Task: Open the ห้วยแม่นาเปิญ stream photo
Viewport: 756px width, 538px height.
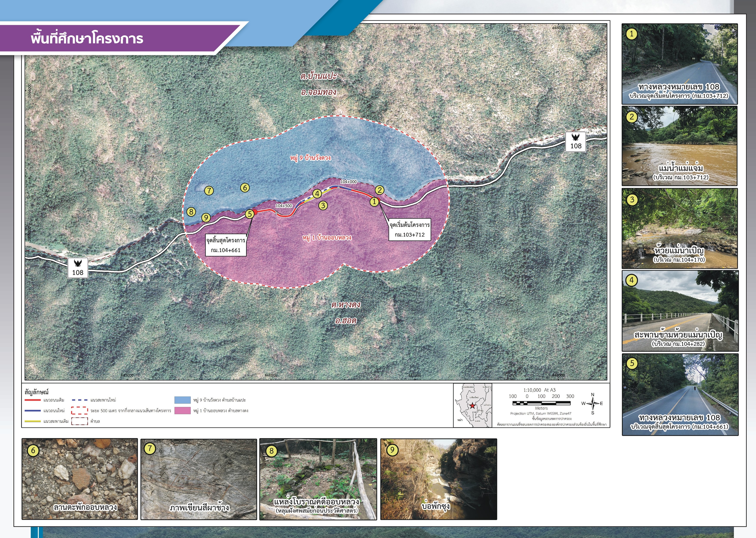Action: 680,228
